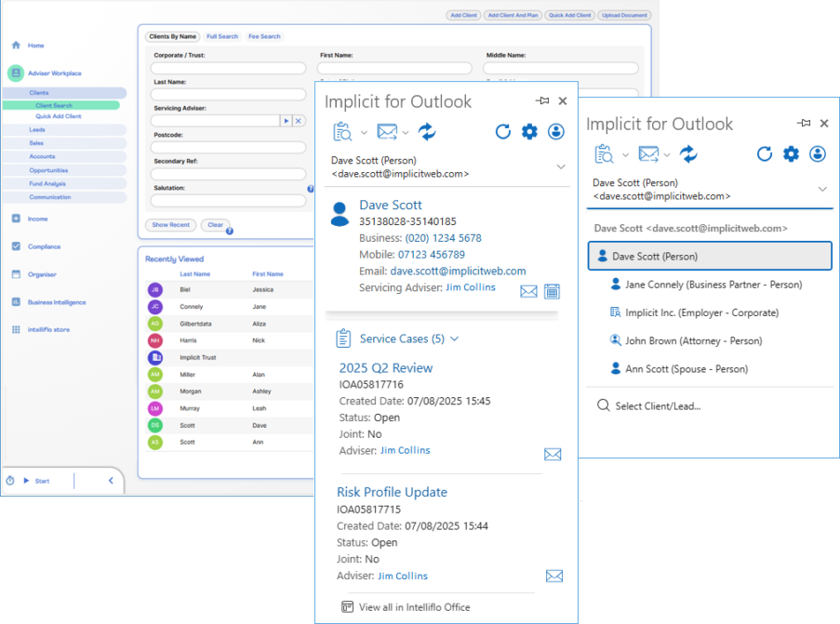The image size is (840, 624).
Task: Collapse the sidebar using the arrow beside Start
Action: 111,481
